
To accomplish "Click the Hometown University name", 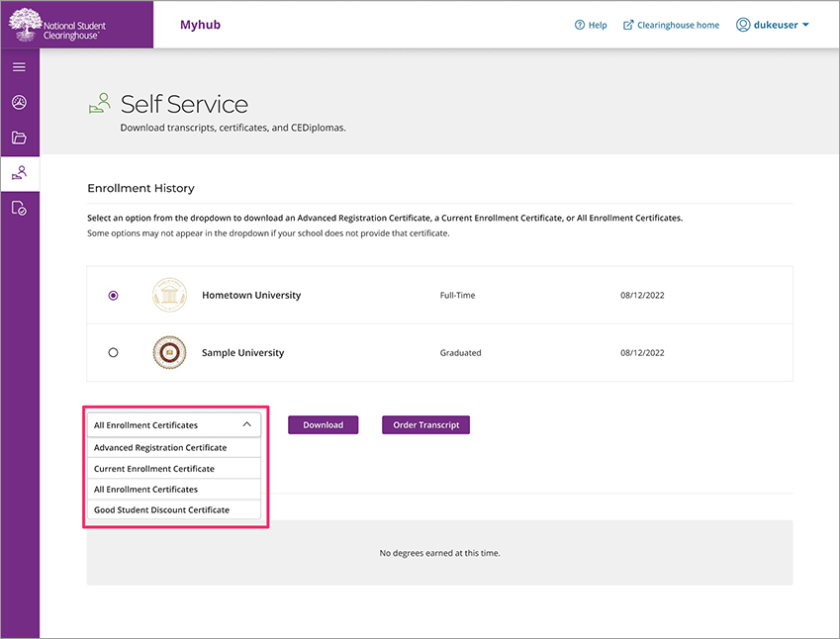I will [x=251, y=295].
